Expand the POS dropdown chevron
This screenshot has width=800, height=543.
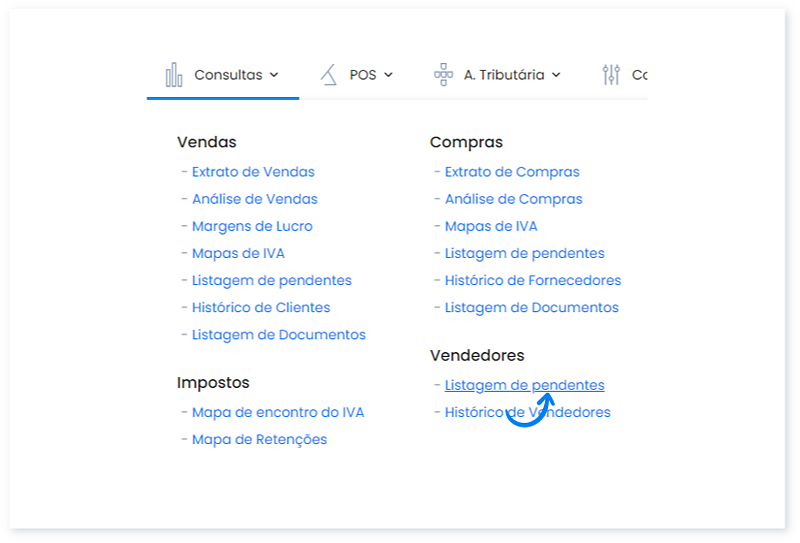tap(389, 75)
